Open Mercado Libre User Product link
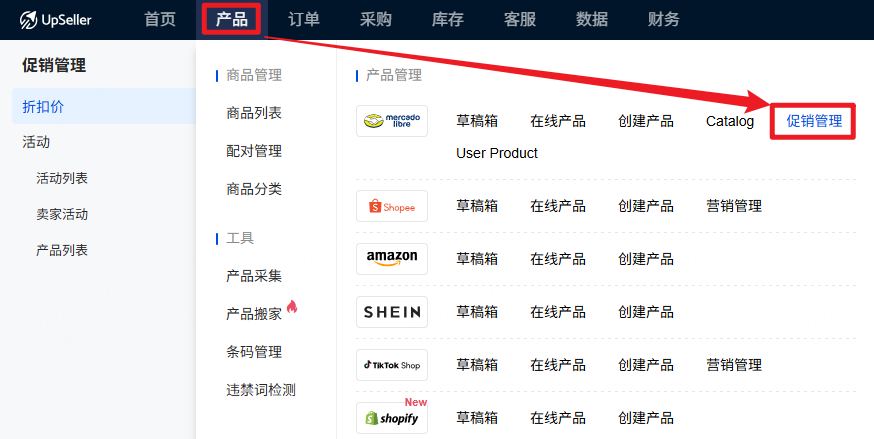This screenshot has height=439, width=874. pos(497,153)
